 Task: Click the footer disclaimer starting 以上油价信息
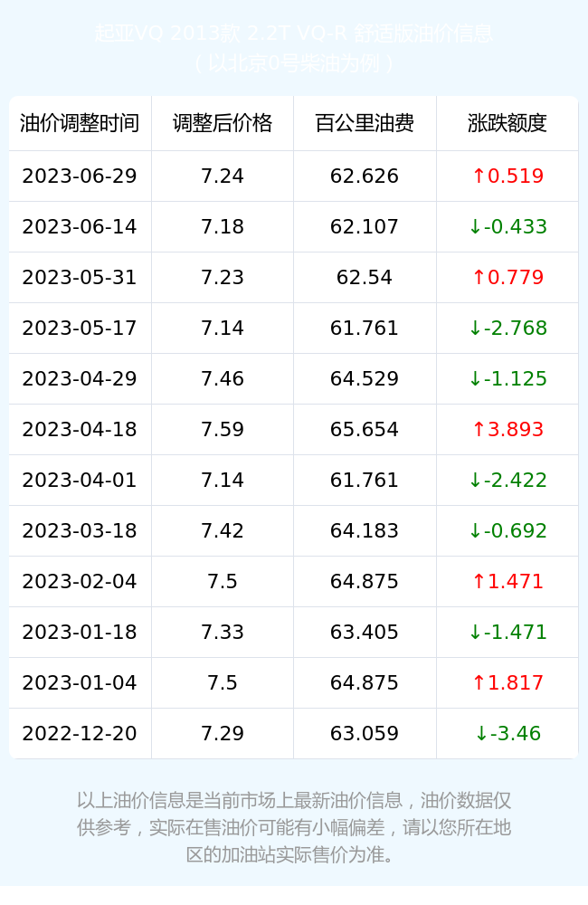click(x=294, y=827)
